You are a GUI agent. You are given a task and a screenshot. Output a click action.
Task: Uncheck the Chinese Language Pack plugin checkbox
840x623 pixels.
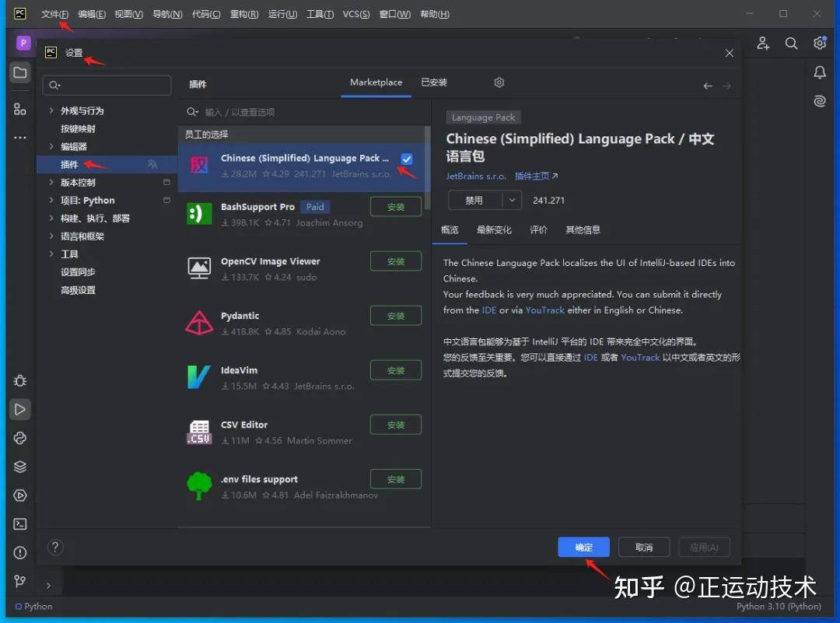pos(407,159)
